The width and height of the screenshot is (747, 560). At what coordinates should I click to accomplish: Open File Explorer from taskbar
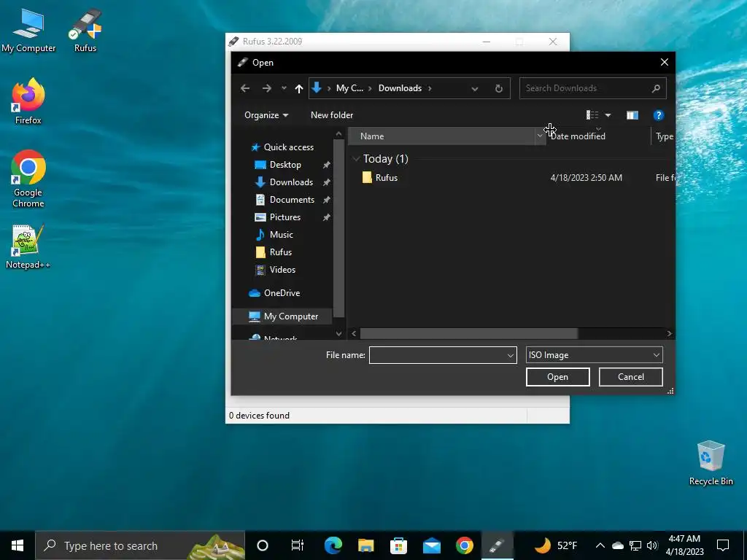[366, 545]
